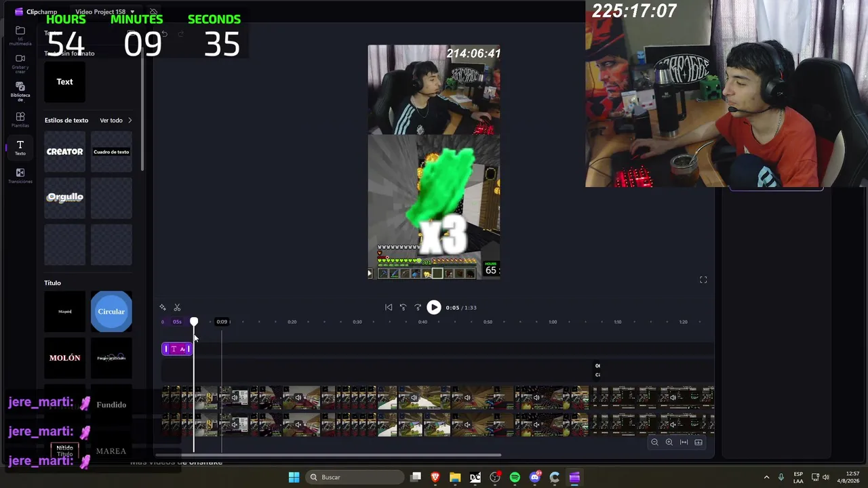868x488 pixels.
Task: Expand text styles with the chevron arrow
Action: click(130, 121)
